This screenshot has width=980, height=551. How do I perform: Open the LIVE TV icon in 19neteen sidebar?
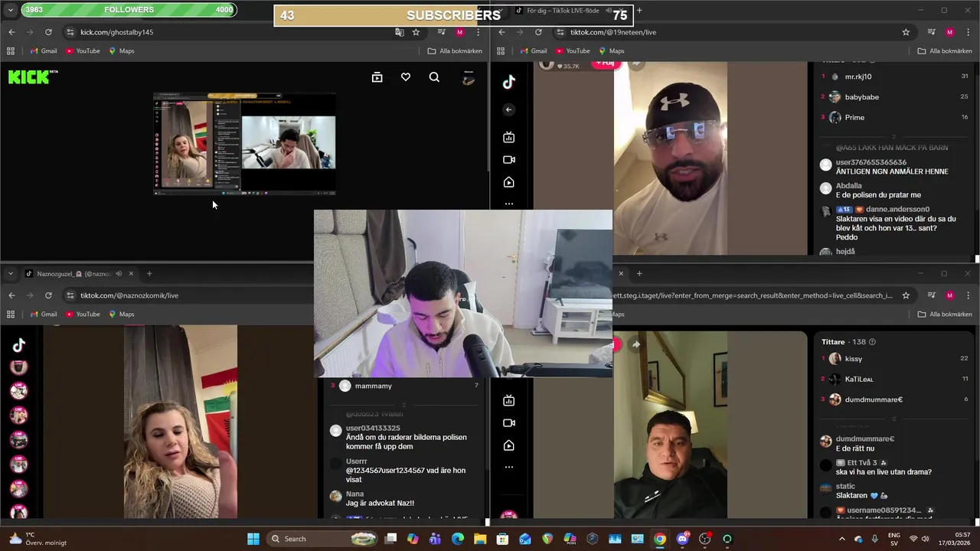point(508,138)
